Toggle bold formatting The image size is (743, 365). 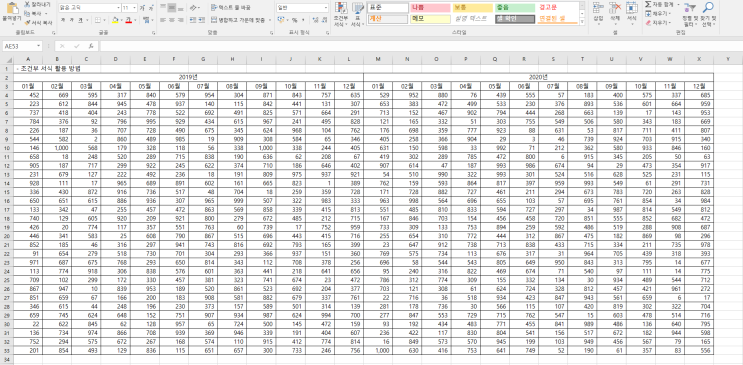[63, 20]
